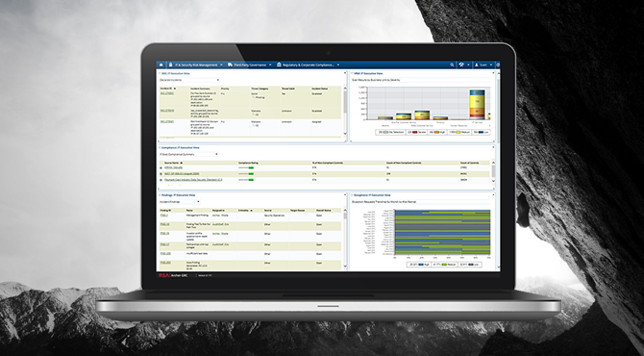Viewport: 644px width, 356px height.
Task: Sort by the Threat Category column header
Action: 260,89
